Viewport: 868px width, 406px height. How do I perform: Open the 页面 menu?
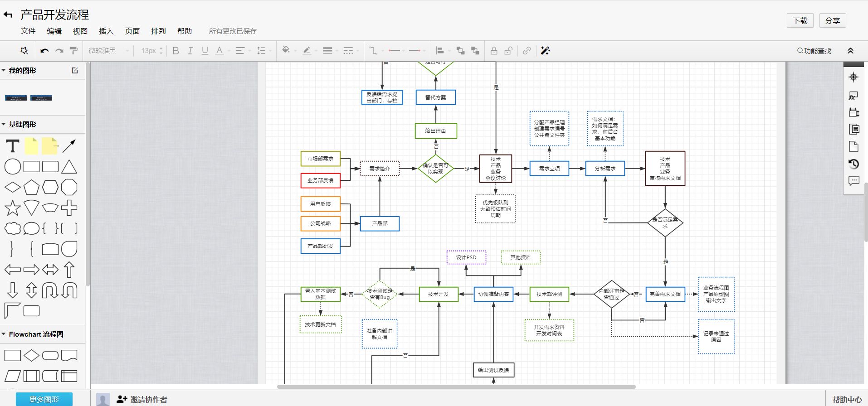coord(132,31)
